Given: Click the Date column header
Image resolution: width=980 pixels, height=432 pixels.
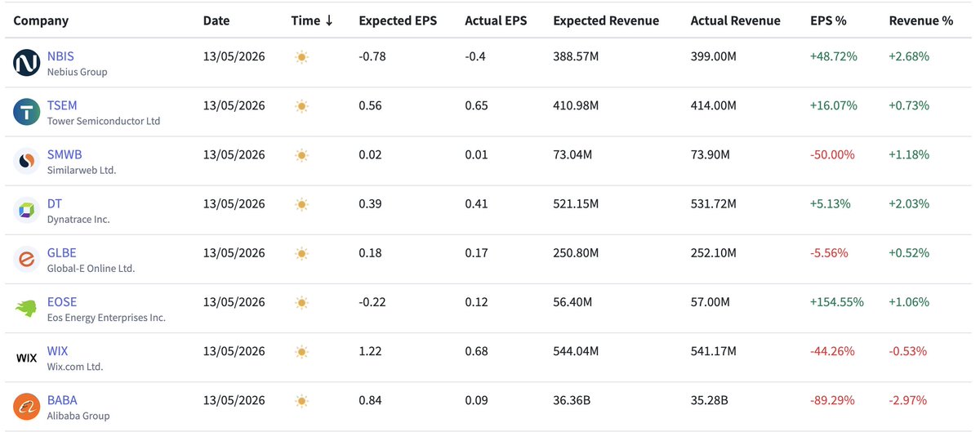Looking at the screenshot, I should coord(216,20).
